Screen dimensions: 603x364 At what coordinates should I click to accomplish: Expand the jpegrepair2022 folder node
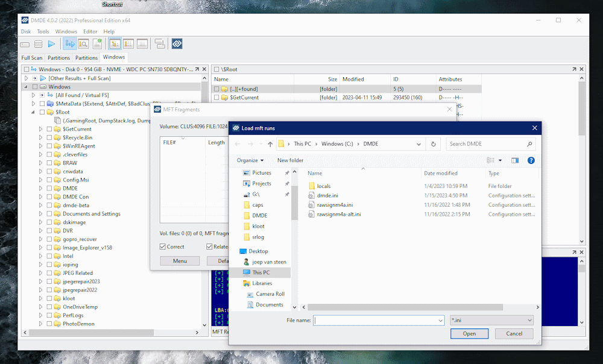point(40,290)
